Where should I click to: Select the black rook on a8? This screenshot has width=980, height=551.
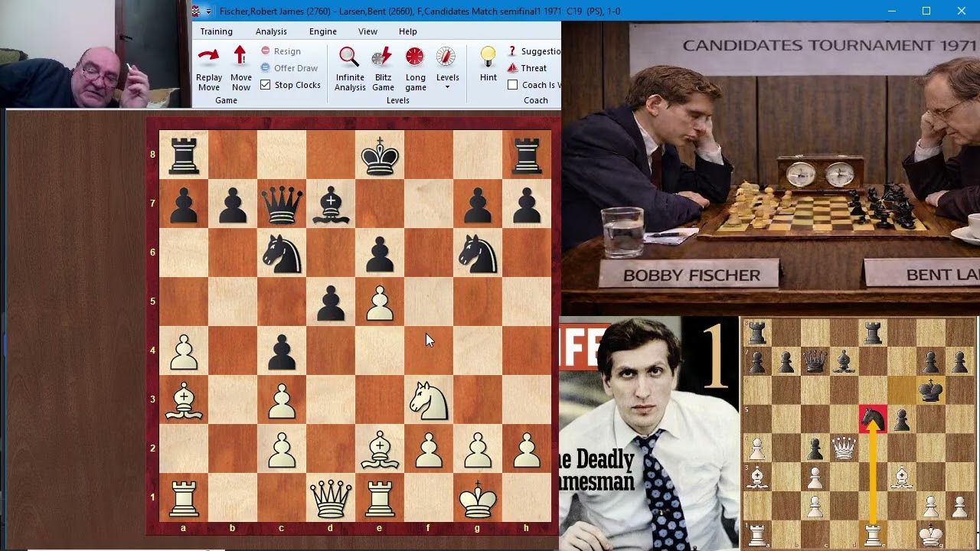click(184, 155)
